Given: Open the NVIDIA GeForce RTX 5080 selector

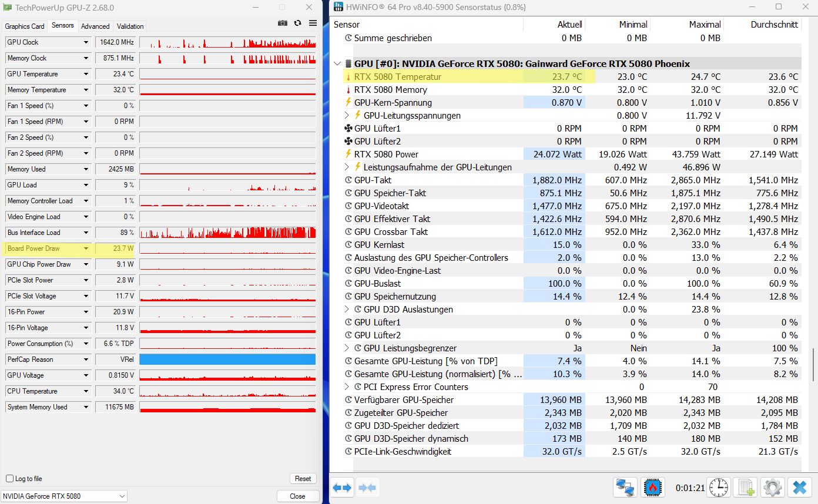Looking at the screenshot, I should click(x=64, y=496).
